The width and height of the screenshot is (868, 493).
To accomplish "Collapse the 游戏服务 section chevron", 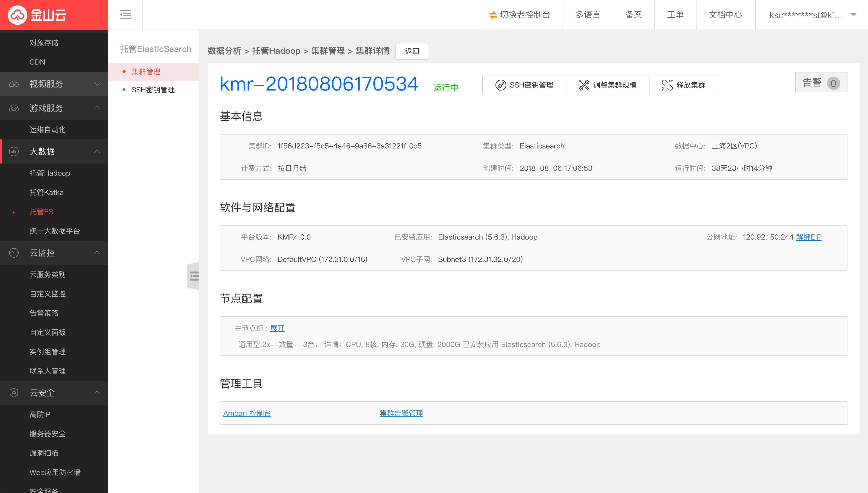I will tap(97, 108).
